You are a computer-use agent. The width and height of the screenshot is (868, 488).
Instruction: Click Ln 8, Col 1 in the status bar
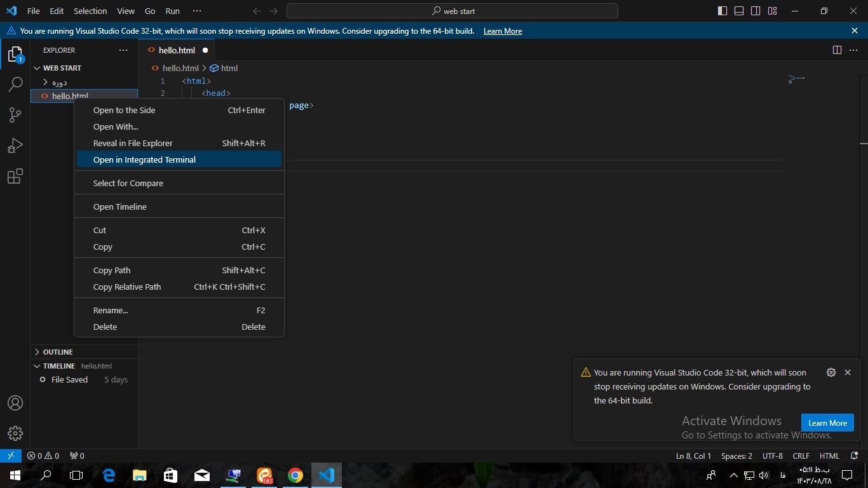693,456
